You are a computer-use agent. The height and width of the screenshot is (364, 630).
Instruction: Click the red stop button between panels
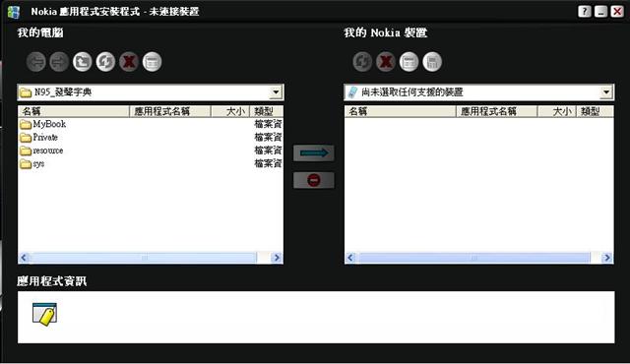[x=314, y=180]
